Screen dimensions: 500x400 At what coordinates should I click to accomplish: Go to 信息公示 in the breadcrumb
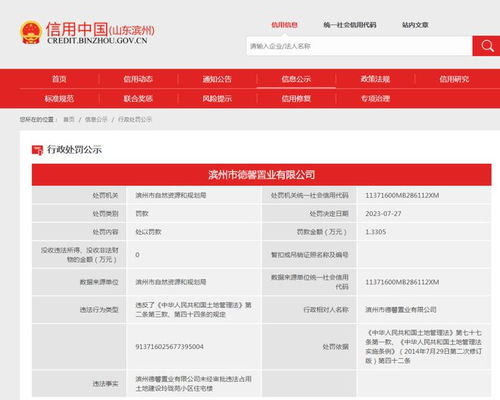96,119
